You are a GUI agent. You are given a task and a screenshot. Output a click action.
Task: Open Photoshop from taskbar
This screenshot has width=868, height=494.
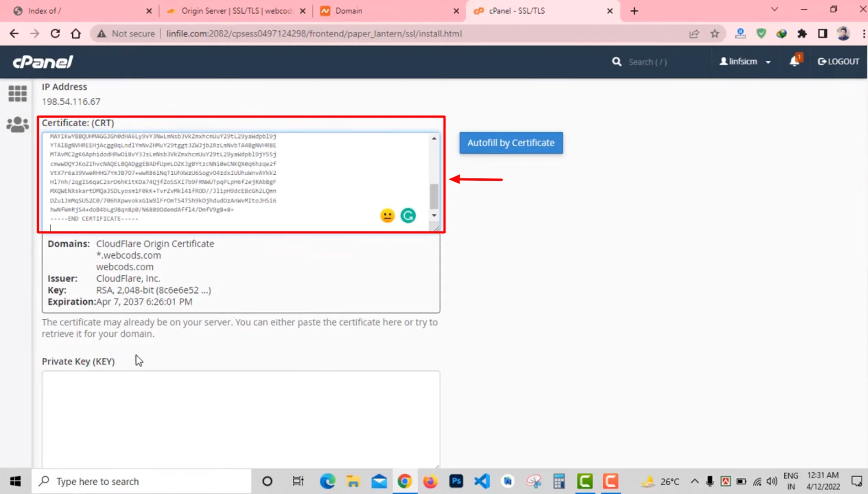[456, 481]
